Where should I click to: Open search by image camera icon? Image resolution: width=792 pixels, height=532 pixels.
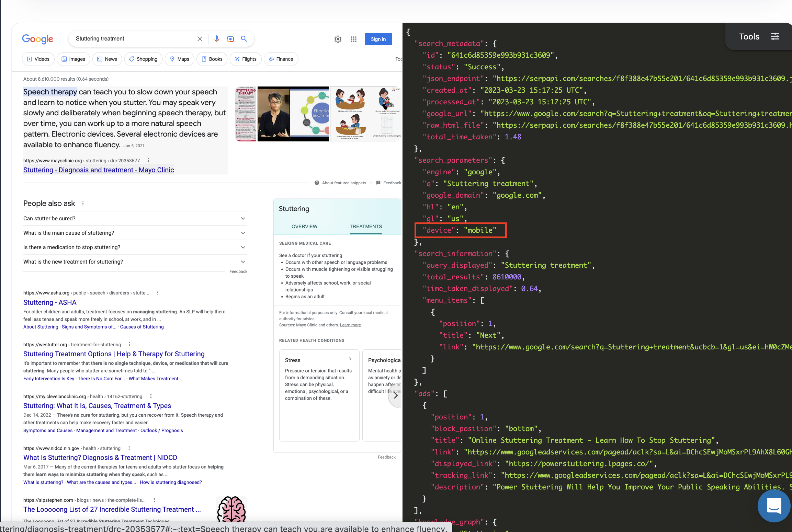(x=230, y=39)
